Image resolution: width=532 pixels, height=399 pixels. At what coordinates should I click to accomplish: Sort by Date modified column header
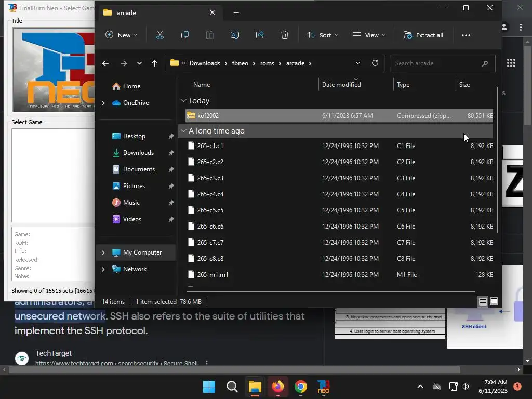341,85
